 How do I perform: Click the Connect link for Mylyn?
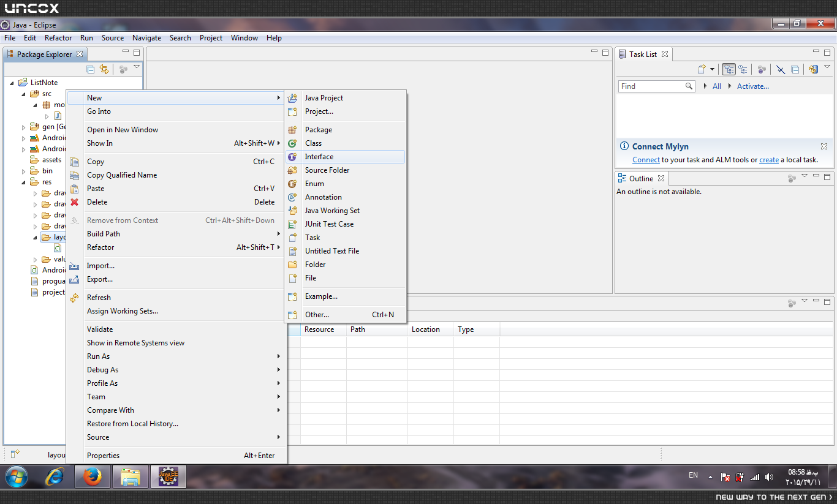point(646,160)
